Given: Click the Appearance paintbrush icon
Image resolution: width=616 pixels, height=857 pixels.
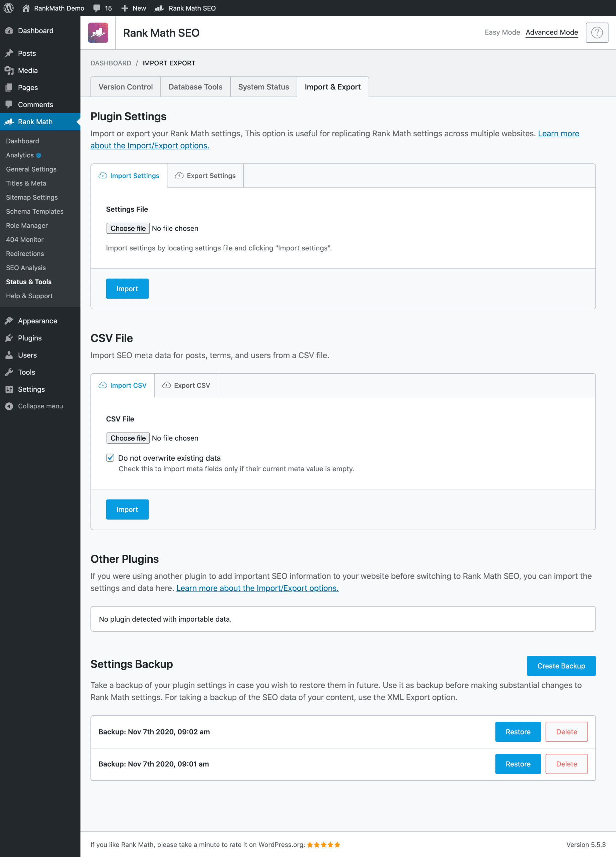Looking at the screenshot, I should click(x=9, y=321).
